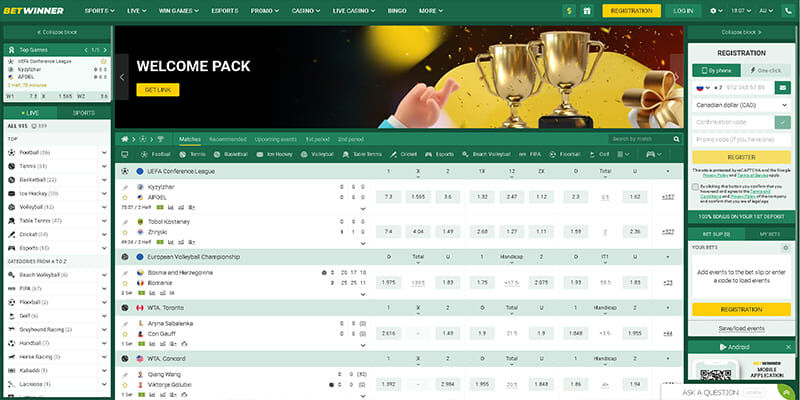Click the Football icon in sports filter

144,154
